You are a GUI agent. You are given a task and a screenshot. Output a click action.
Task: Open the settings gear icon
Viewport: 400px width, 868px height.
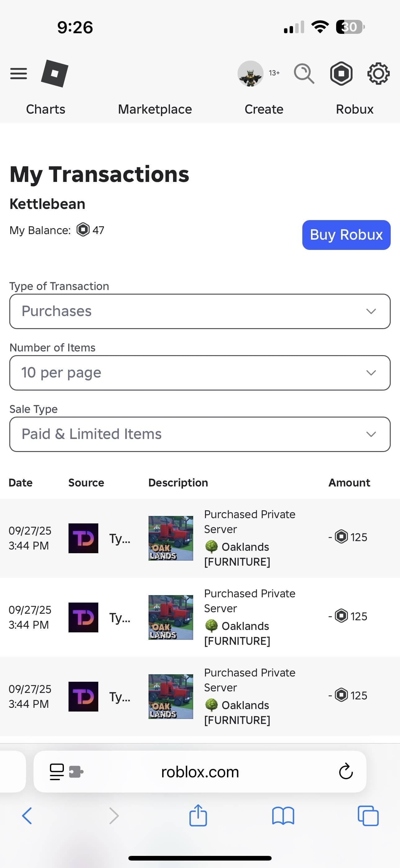pyautogui.click(x=378, y=74)
